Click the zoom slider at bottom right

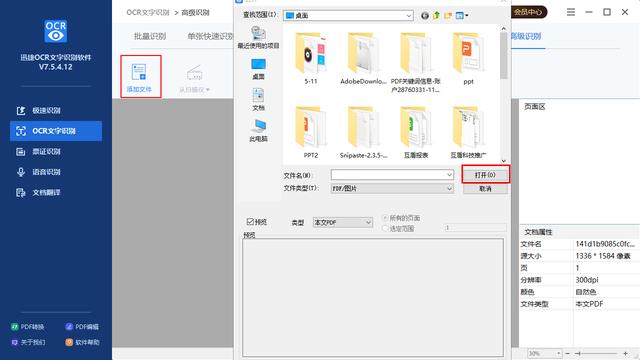pyautogui.click(x=596, y=353)
